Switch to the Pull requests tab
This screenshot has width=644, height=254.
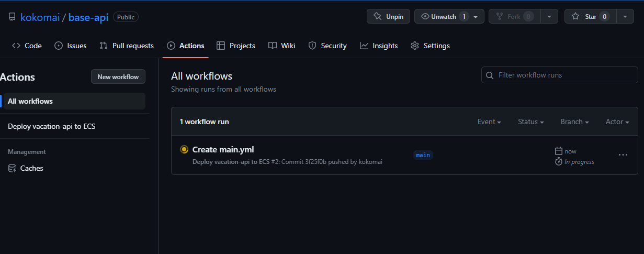[127, 46]
